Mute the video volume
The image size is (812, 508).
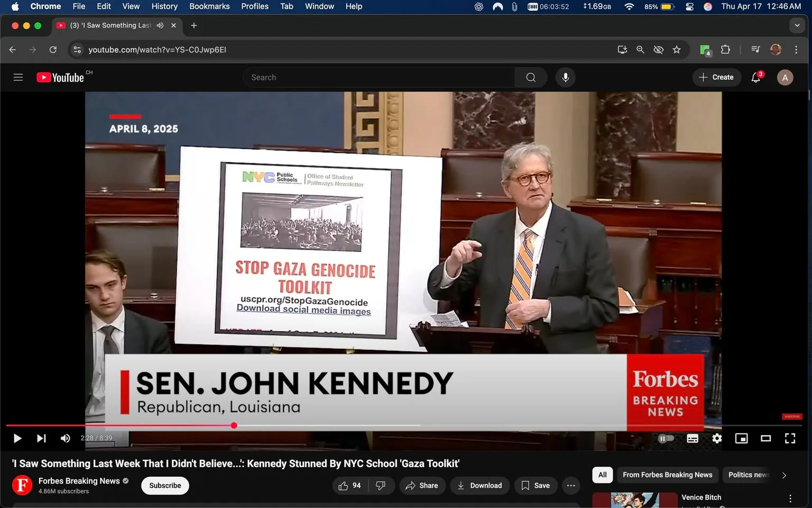65,438
